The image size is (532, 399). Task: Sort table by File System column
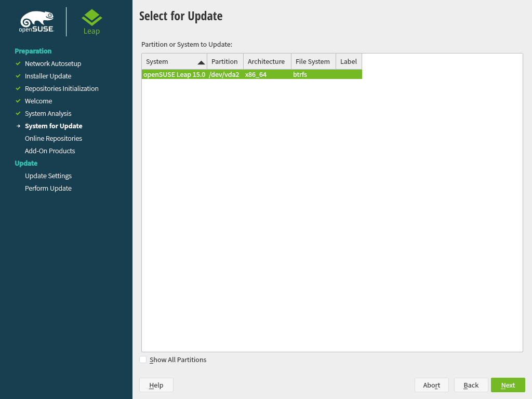pos(313,61)
